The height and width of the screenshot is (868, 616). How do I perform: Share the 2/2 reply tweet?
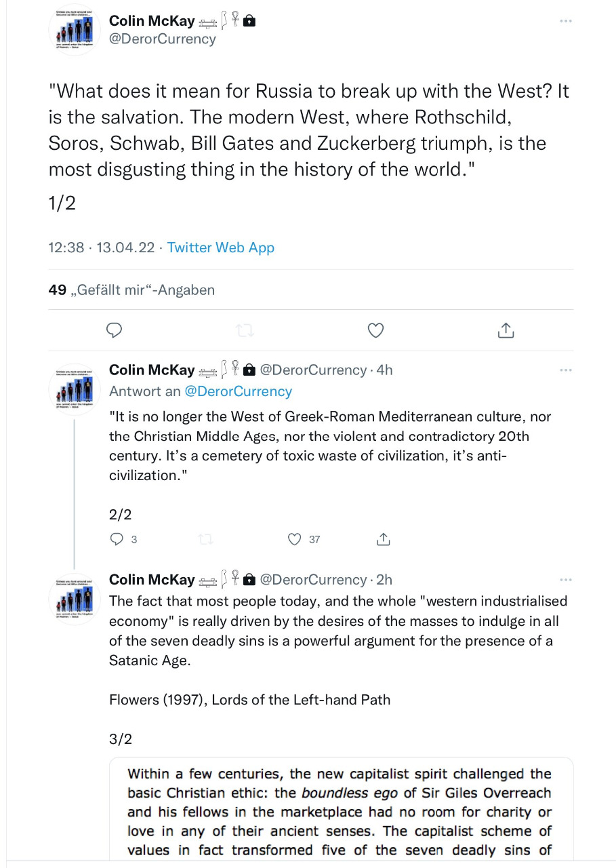pos(383,539)
